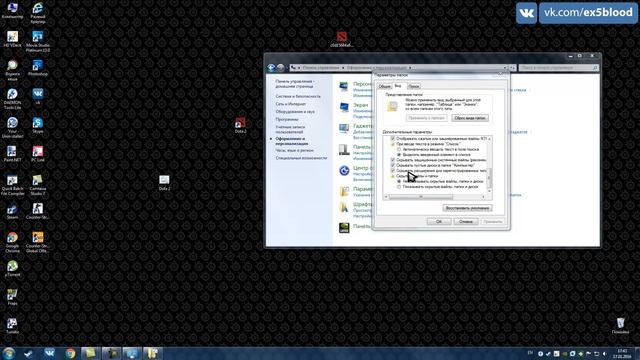This screenshot has width=640, height=360.
Task: Open Movie Studio Platinum desktop shortcut
Action: (38, 42)
